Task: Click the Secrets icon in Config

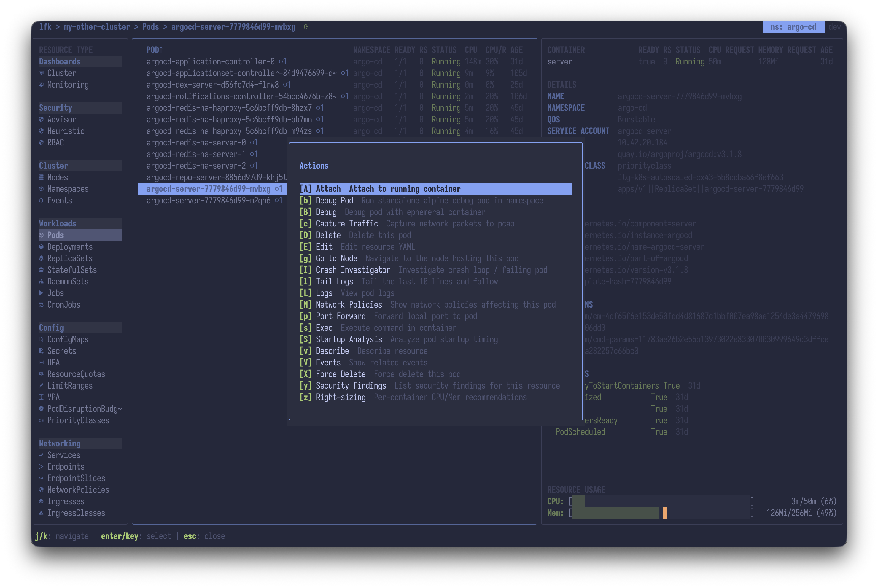Action: tap(41, 351)
